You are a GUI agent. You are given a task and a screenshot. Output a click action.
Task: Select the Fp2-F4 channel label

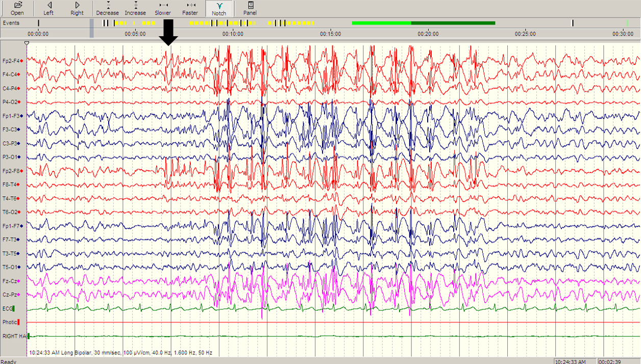click(11, 61)
